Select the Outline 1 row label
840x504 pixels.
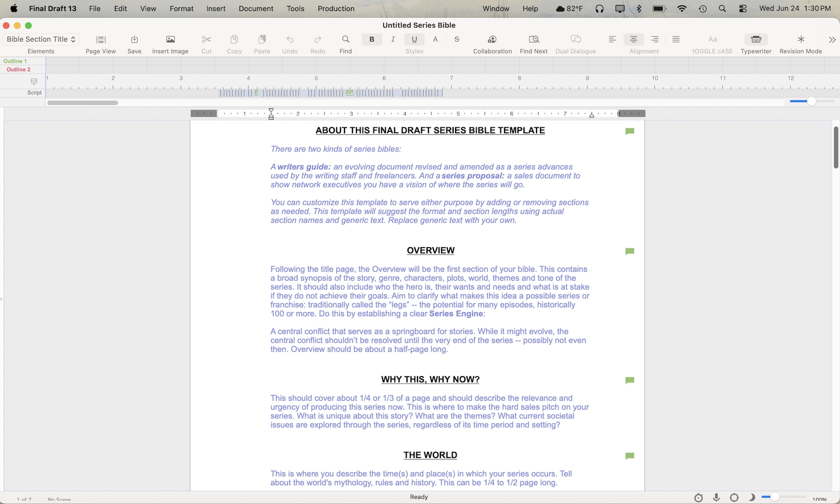[x=15, y=61]
